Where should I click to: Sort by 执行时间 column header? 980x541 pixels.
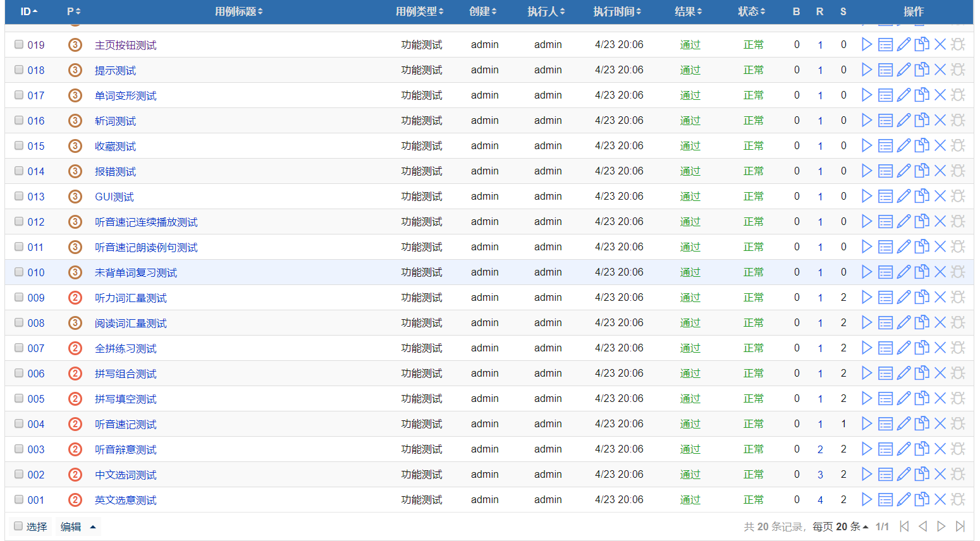coord(617,11)
